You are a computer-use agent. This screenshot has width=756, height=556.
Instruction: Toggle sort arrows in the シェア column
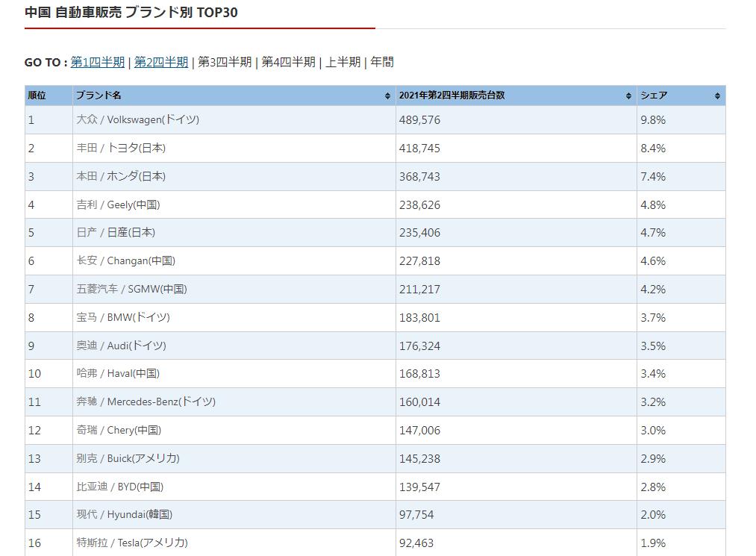tap(716, 96)
